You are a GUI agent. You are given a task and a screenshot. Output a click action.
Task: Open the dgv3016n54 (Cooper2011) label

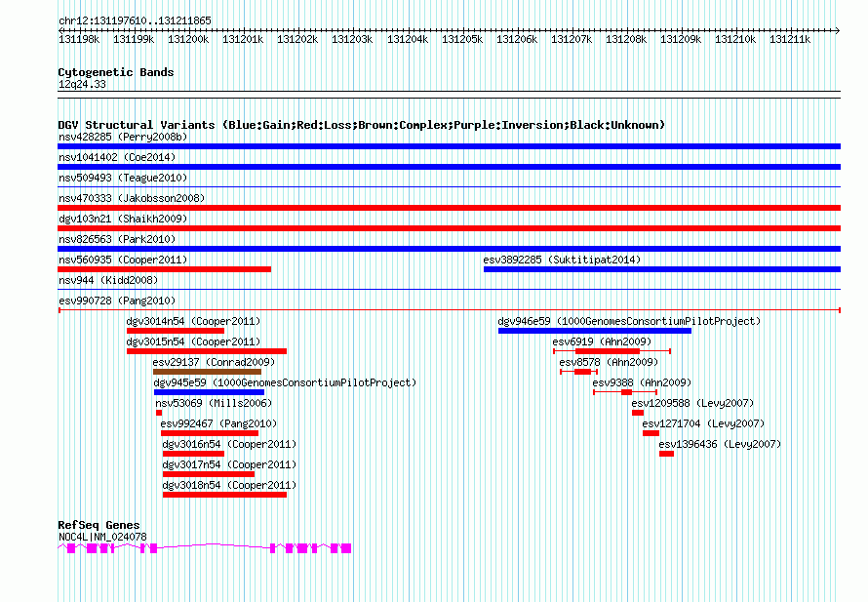(x=229, y=444)
